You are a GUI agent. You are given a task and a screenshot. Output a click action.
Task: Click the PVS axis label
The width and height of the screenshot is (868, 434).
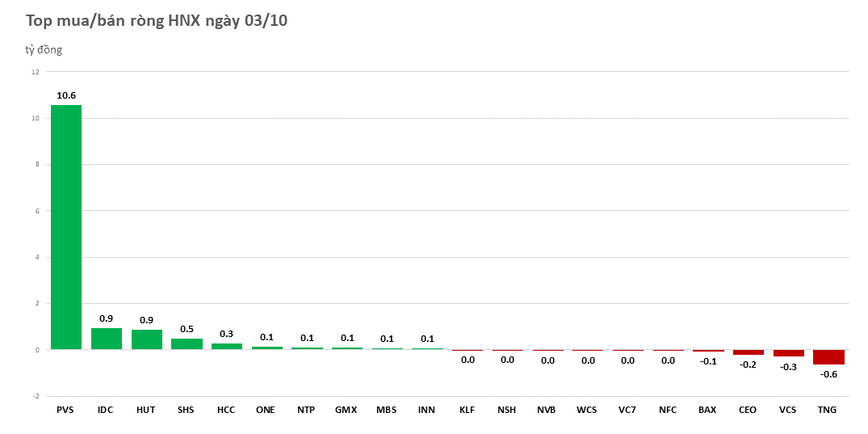(x=65, y=410)
